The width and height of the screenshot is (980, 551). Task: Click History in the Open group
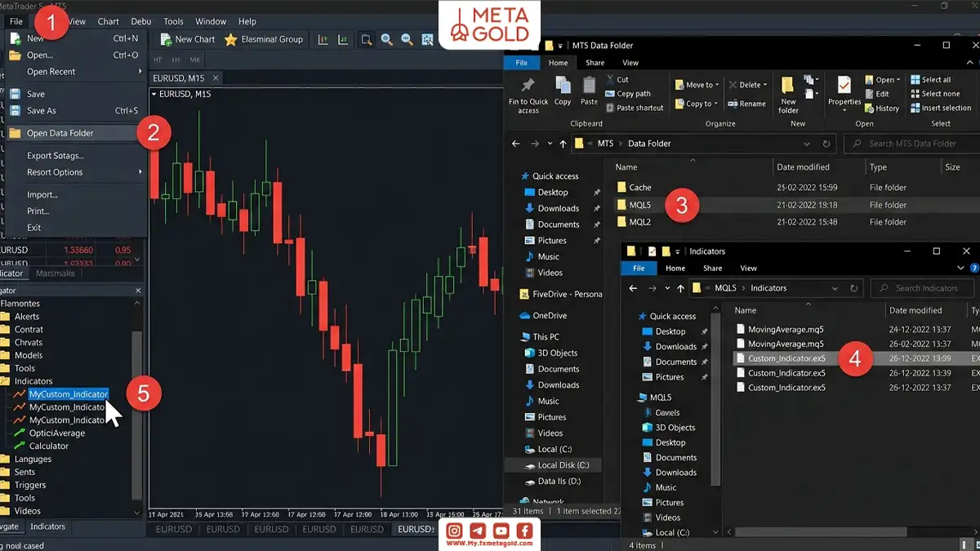(881, 108)
